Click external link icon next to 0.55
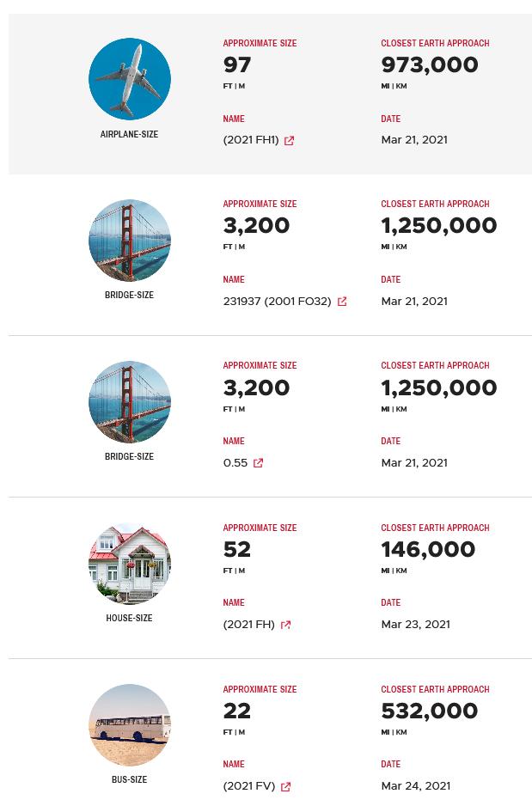The image size is (532, 812). point(258,463)
